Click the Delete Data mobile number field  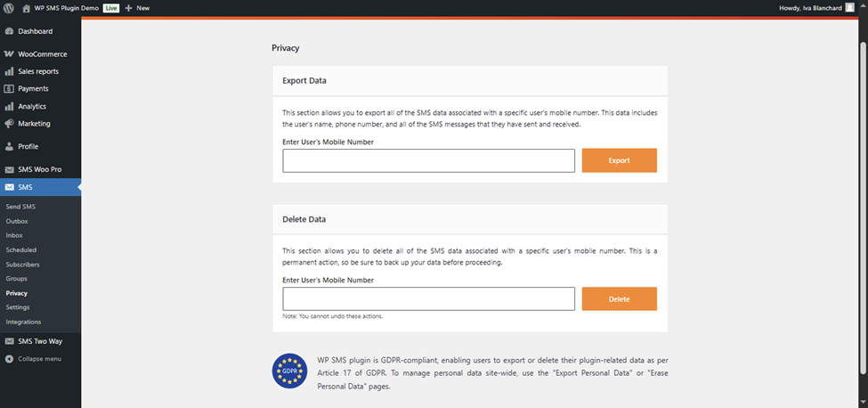click(428, 299)
